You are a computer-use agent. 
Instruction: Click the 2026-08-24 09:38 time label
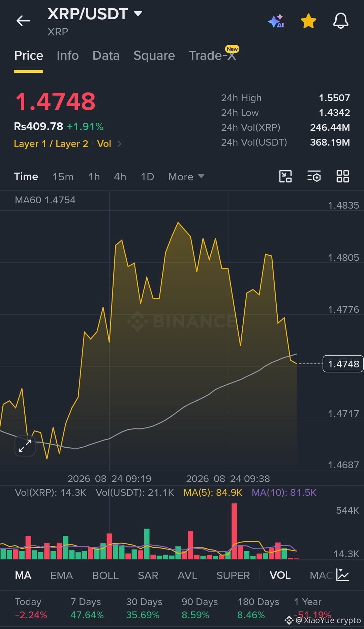pos(228,479)
